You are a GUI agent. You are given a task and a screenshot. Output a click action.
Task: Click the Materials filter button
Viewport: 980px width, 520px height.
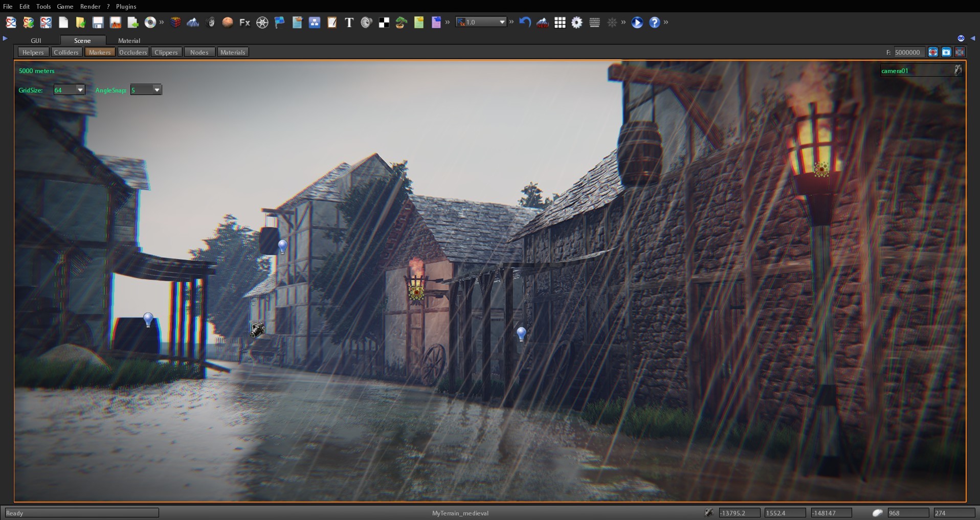(233, 52)
